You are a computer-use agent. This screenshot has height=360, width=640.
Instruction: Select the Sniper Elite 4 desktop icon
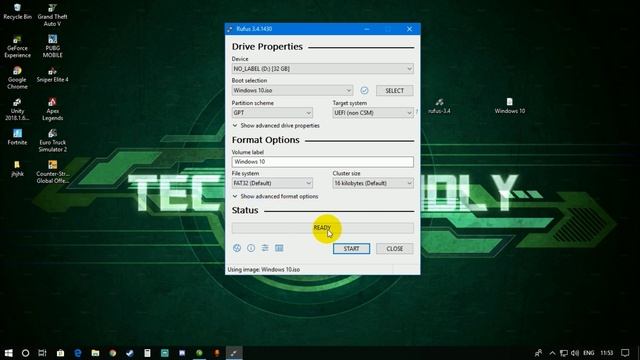point(52,75)
